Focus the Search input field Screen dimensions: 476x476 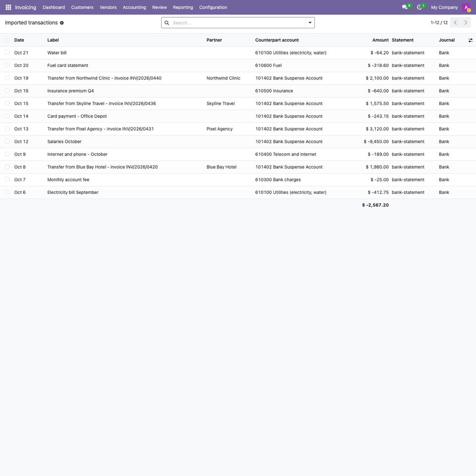pyautogui.click(x=238, y=23)
